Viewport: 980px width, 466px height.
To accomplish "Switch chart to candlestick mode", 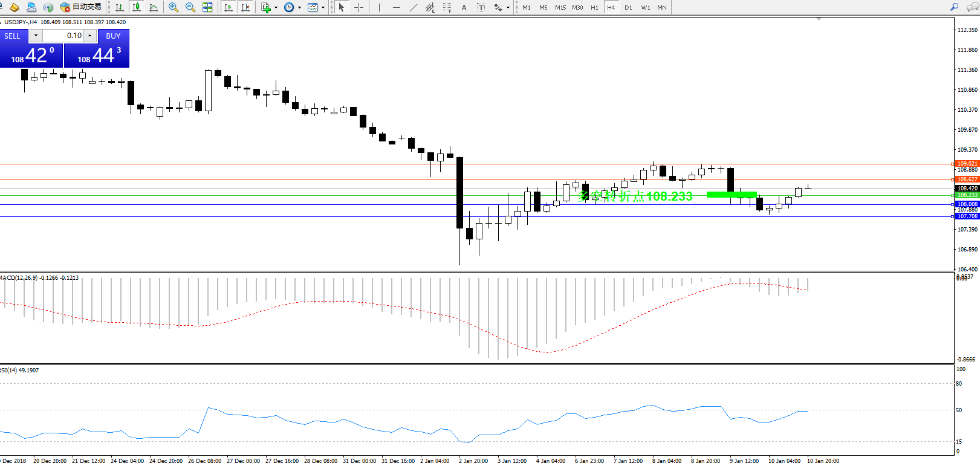I will point(137,7).
